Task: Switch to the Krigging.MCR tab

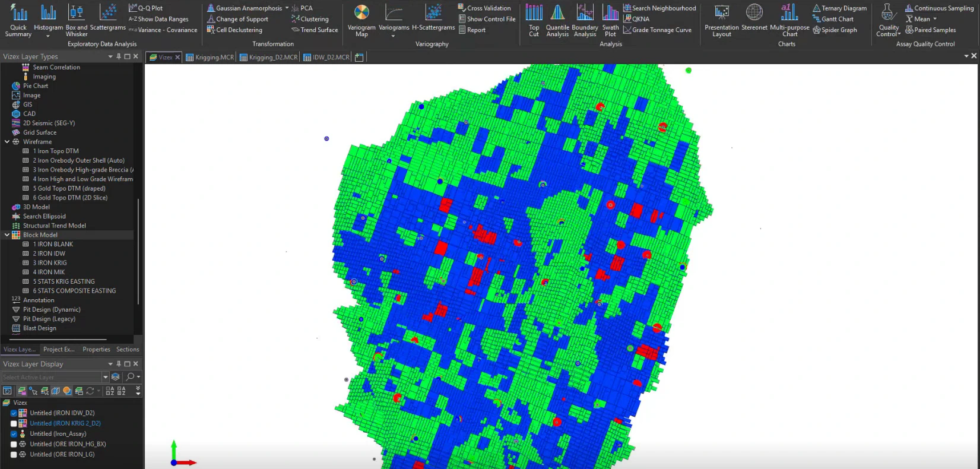Action: pos(210,58)
